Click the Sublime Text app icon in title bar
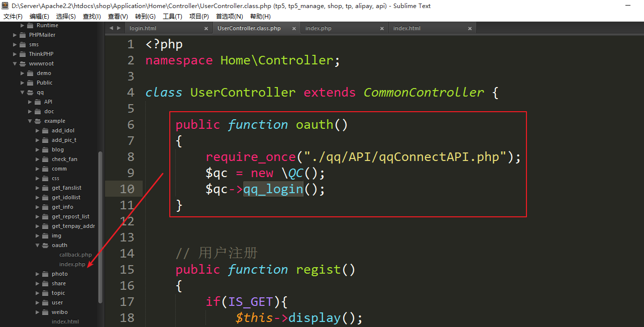 pyautogui.click(x=6, y=6)
